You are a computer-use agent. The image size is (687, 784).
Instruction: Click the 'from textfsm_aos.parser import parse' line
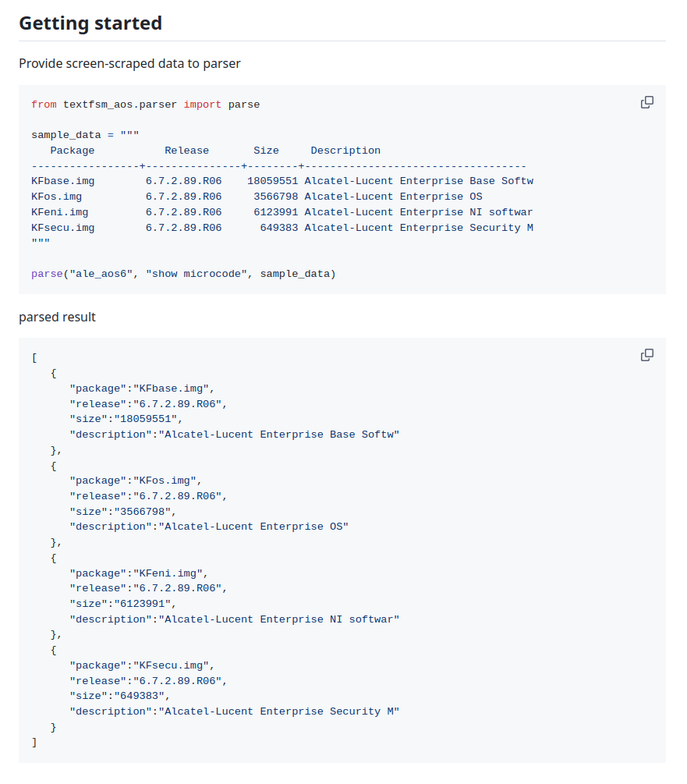coord(145,105)
